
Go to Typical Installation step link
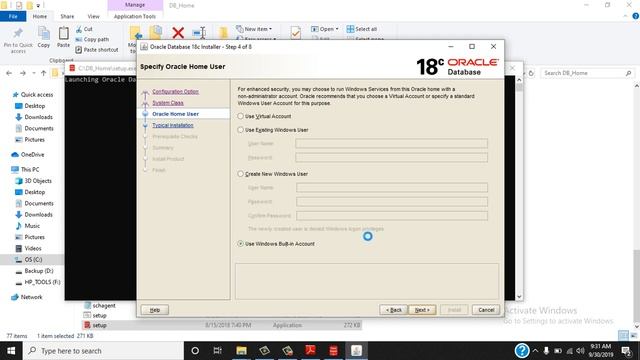tap(173, 125)
